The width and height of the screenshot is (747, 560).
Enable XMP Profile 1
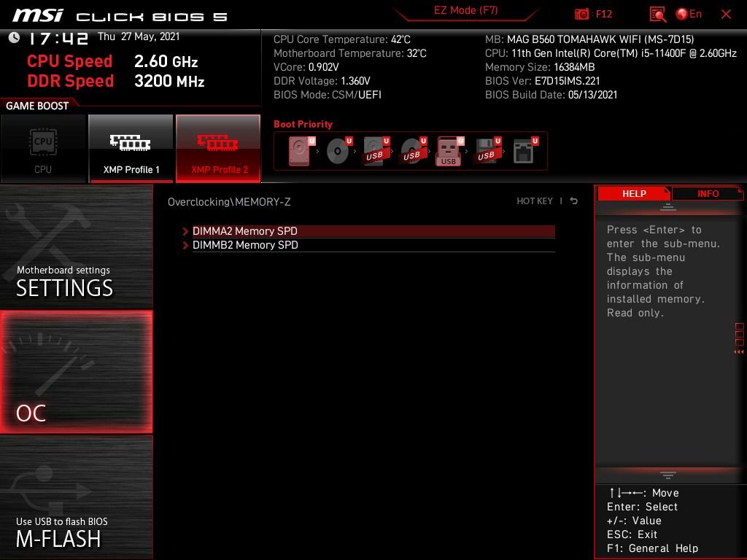(x=131, y=149)
